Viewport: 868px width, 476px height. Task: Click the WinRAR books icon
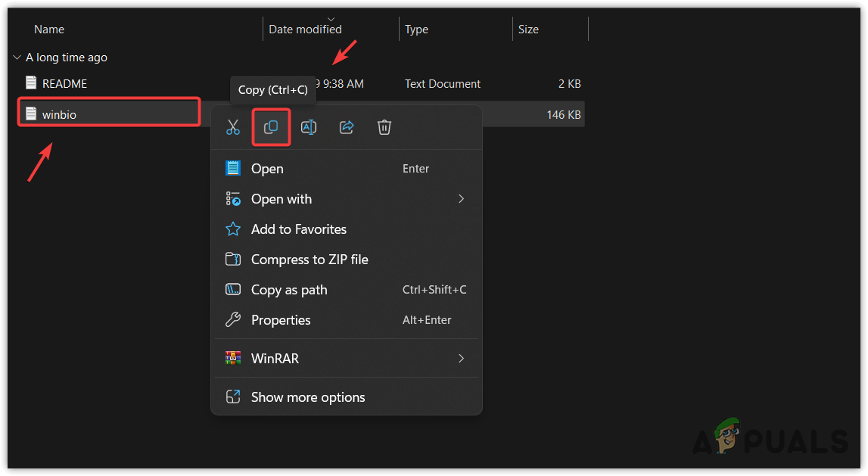coord(233,358)
